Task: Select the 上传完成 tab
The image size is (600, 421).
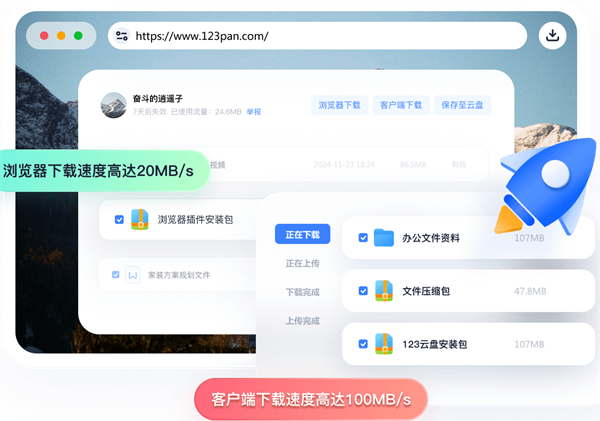Action: [302, 321]
